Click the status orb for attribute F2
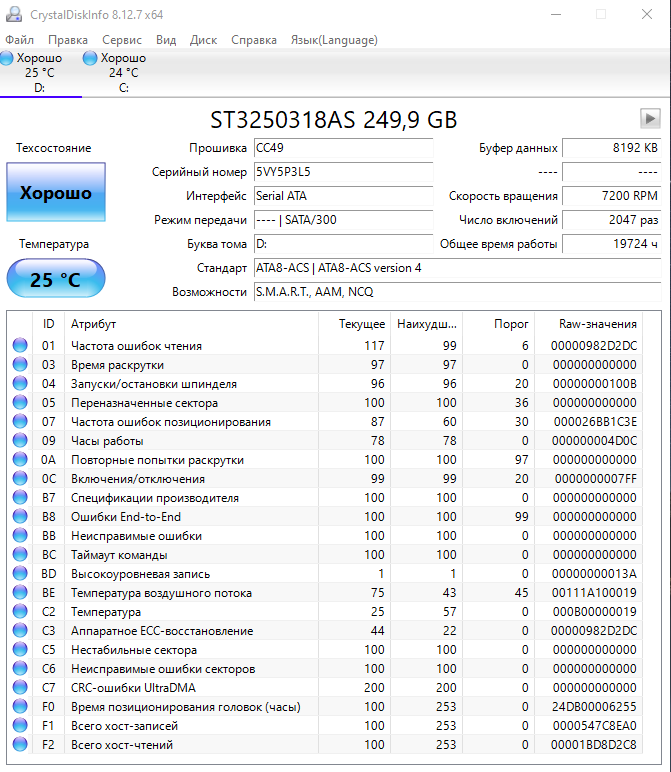Image resolution: width=671 pixels, height=772 pixels. click(20, 744)
